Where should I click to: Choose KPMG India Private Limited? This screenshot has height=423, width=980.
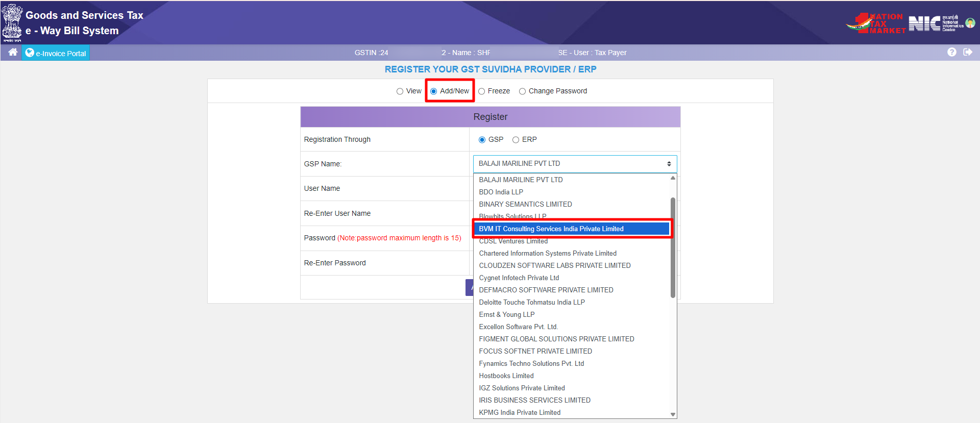[x=519, y=413]
